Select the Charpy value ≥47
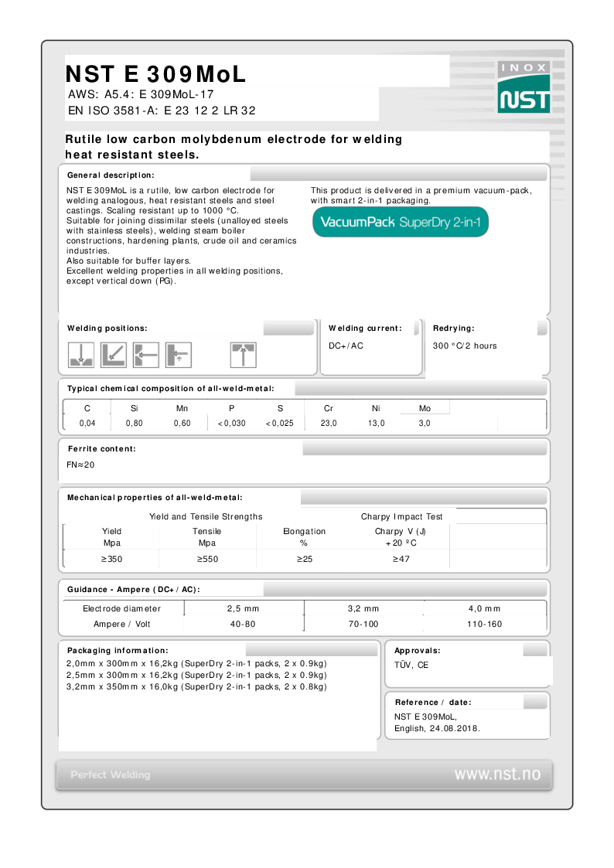Viewport: 614px width, 868px height. [x=401, y=559]
